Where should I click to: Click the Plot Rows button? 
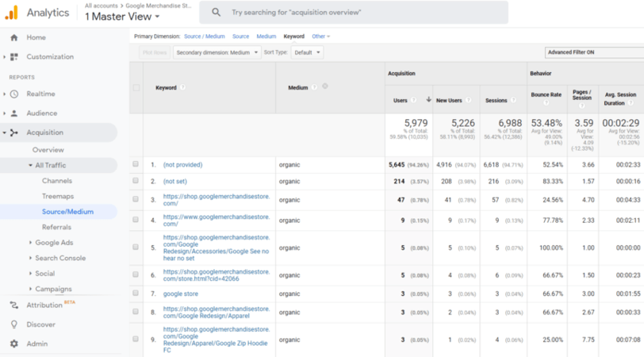tap(155, 52)
